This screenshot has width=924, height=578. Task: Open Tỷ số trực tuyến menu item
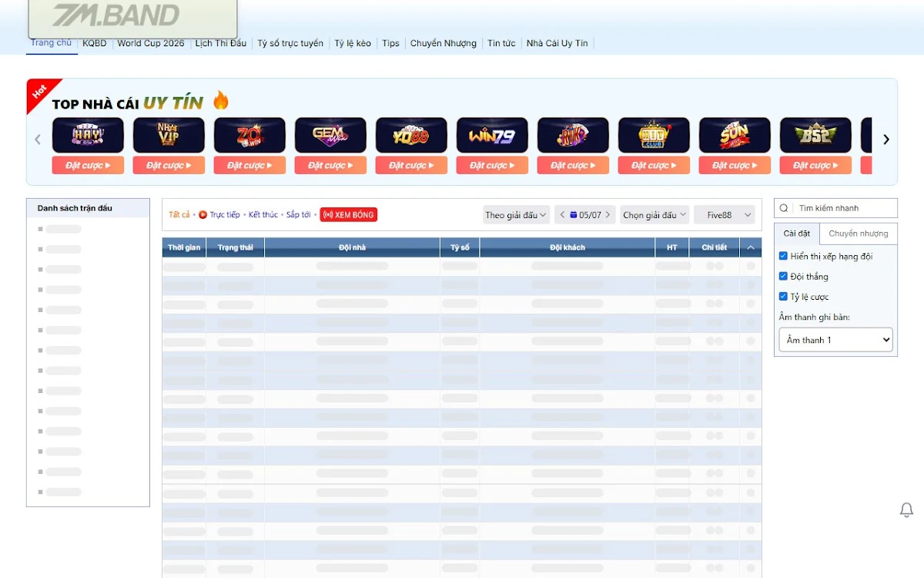tap(290, 43)
